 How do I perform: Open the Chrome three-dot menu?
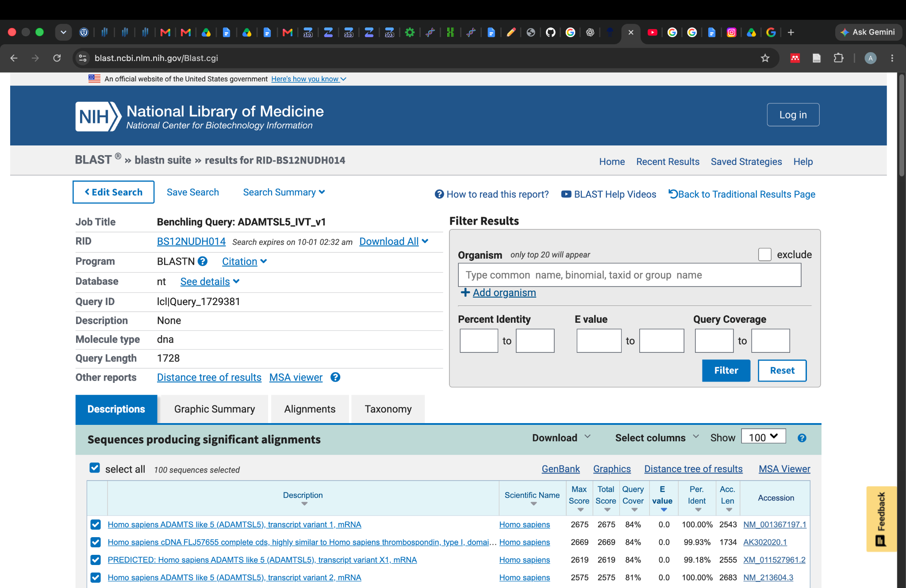coord(892,58)
